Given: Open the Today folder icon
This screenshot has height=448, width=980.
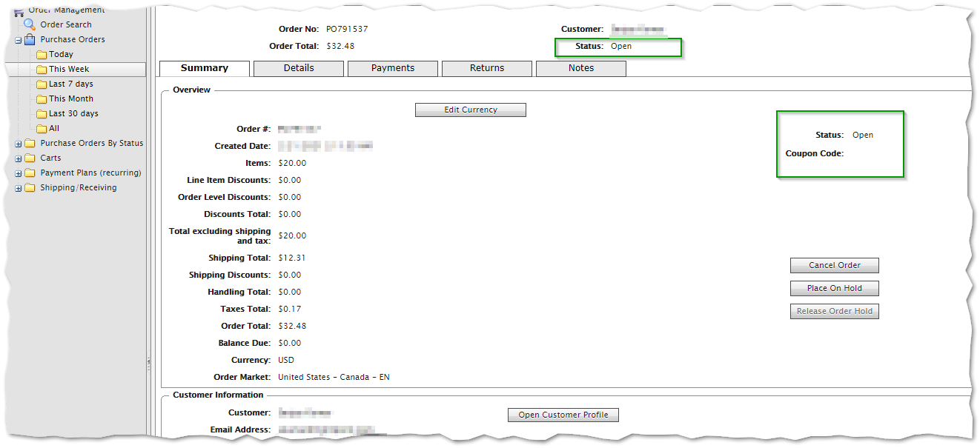Looking at the screenshot, I should coord(42,55).
